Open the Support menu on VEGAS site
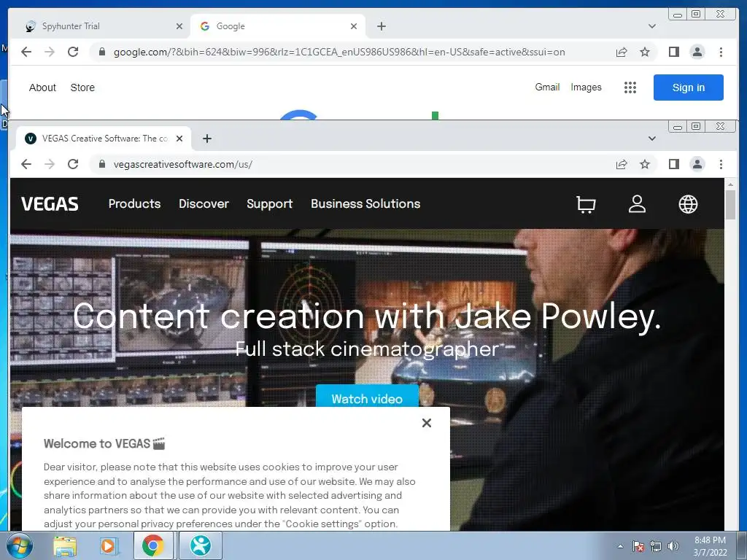The width and height of the screenshot is (747, 560). tap(270, 204)
